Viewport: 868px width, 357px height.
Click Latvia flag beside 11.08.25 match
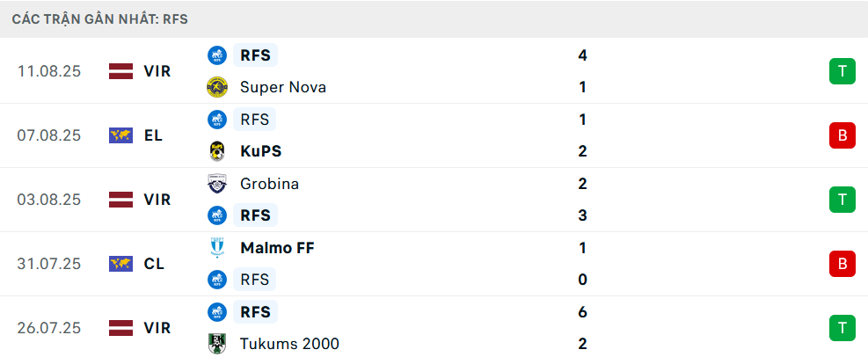pyautogui.click(x=120, y=71)
